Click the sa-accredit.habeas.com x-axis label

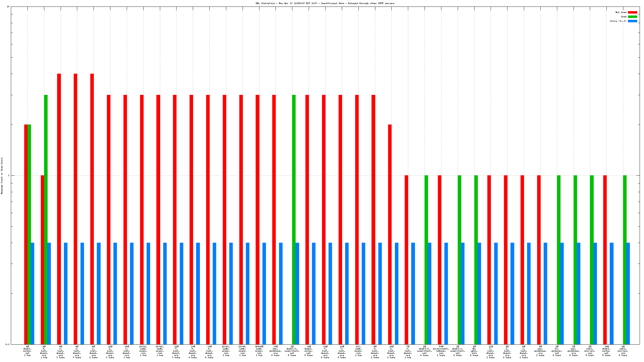tap(441, 351)
